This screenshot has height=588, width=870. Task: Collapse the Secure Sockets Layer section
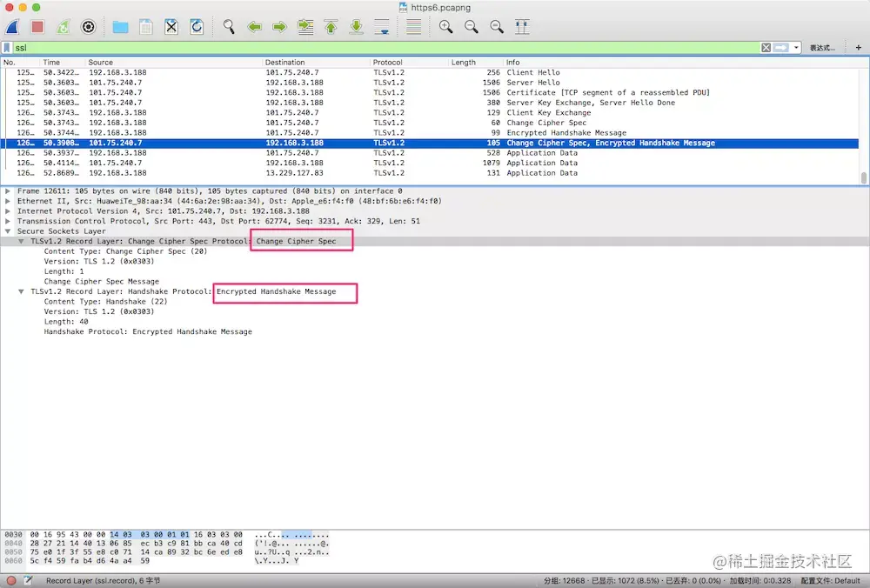[x=8, y=231]
